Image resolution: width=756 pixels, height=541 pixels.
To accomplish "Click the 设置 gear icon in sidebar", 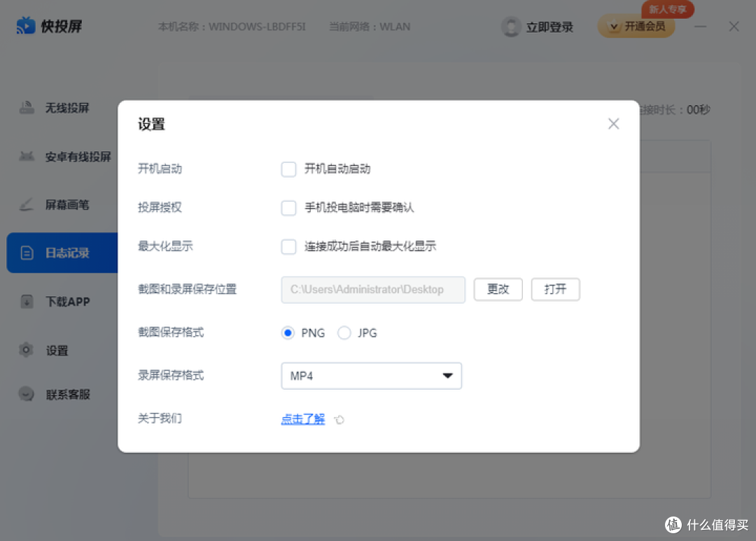I will 27,350.
